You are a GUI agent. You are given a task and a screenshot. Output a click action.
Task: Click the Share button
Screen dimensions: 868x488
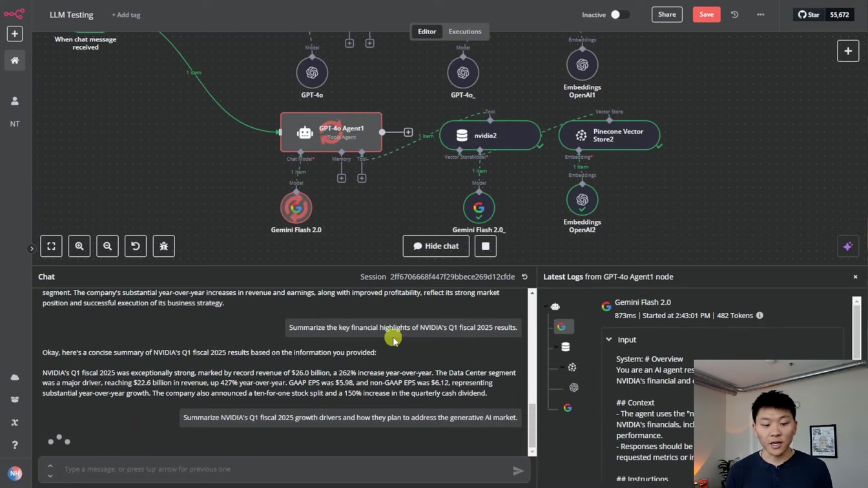667,14
